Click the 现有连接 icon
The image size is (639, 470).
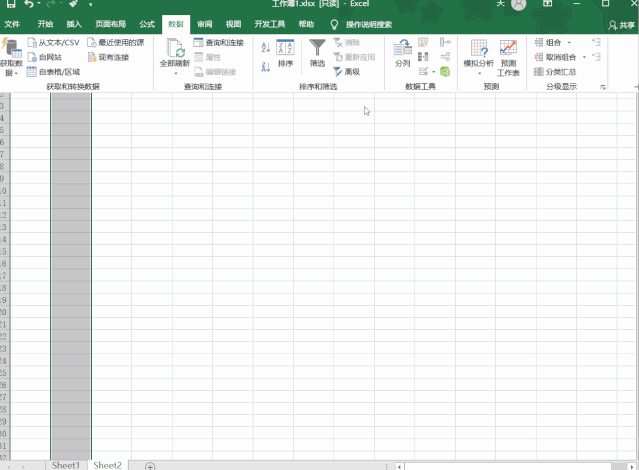click(92, 57)
